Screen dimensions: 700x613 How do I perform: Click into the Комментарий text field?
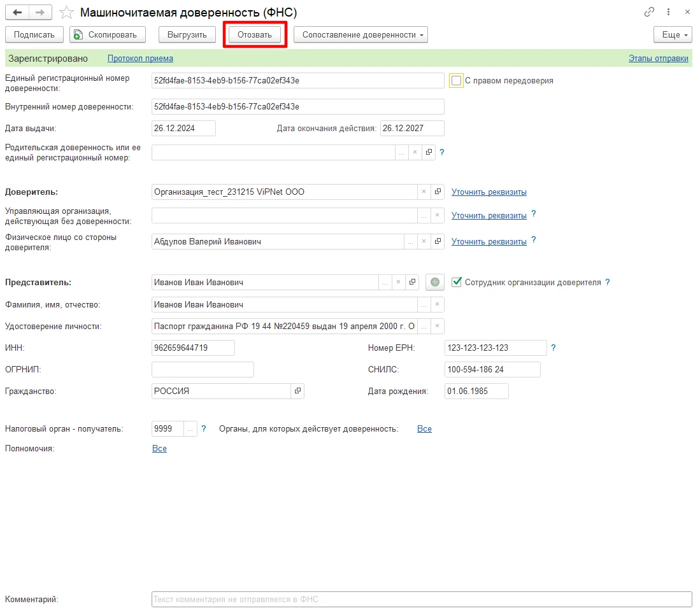[x=422, y=599]
